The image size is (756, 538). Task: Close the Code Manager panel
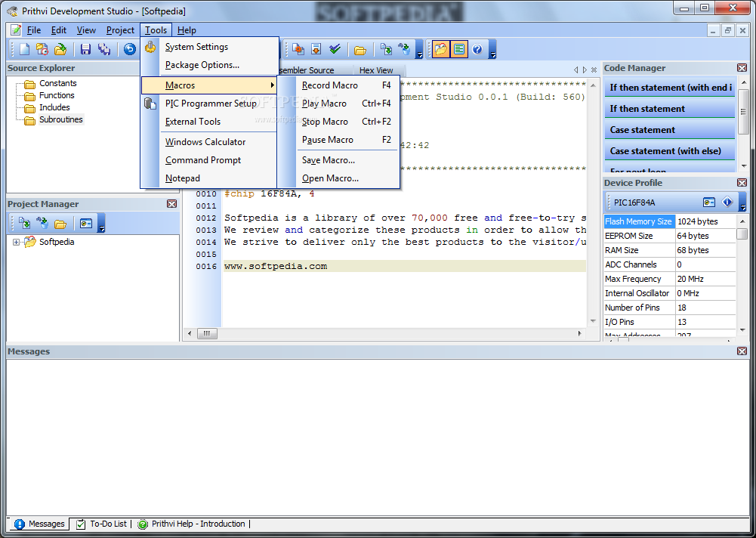tap(742, 68)
